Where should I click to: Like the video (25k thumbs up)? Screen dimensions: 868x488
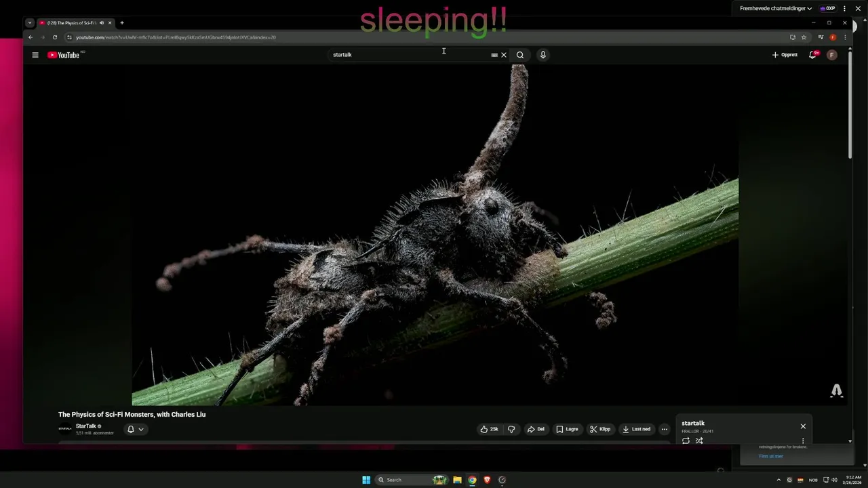click(x=489, y=429)
